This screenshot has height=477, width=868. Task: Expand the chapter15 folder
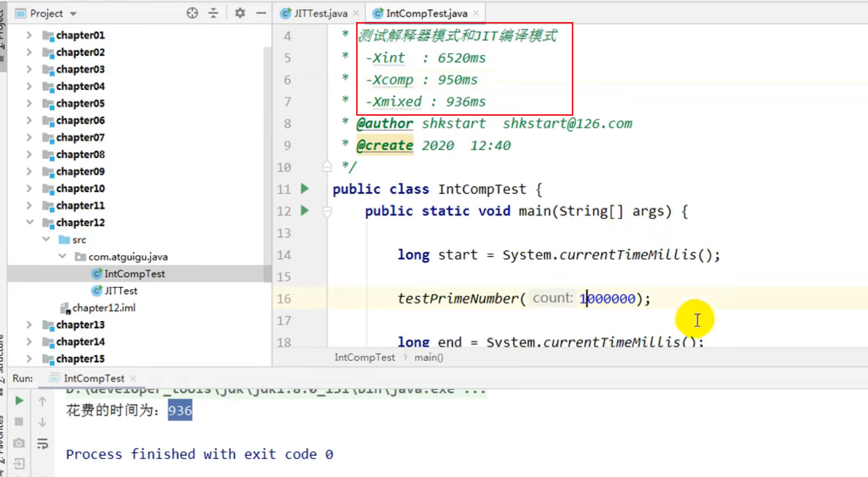tap(29, 359)
